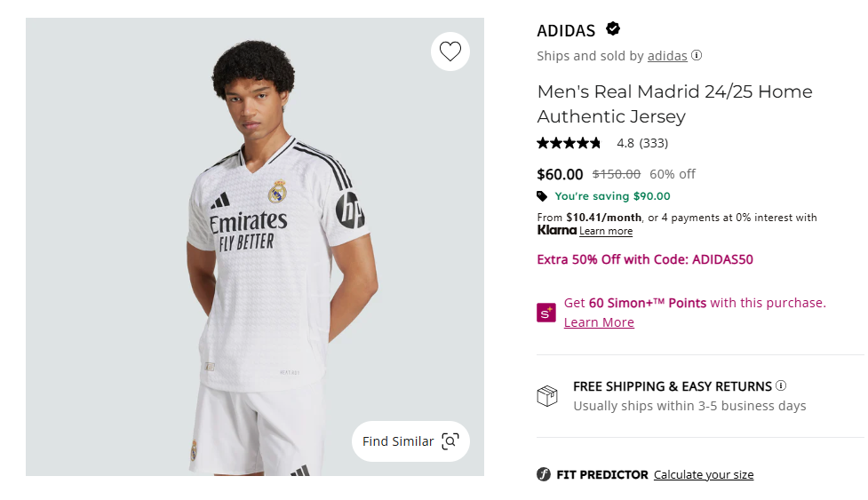Open Klarna Learn more link

pyautogui.click(x=606, y=231)
